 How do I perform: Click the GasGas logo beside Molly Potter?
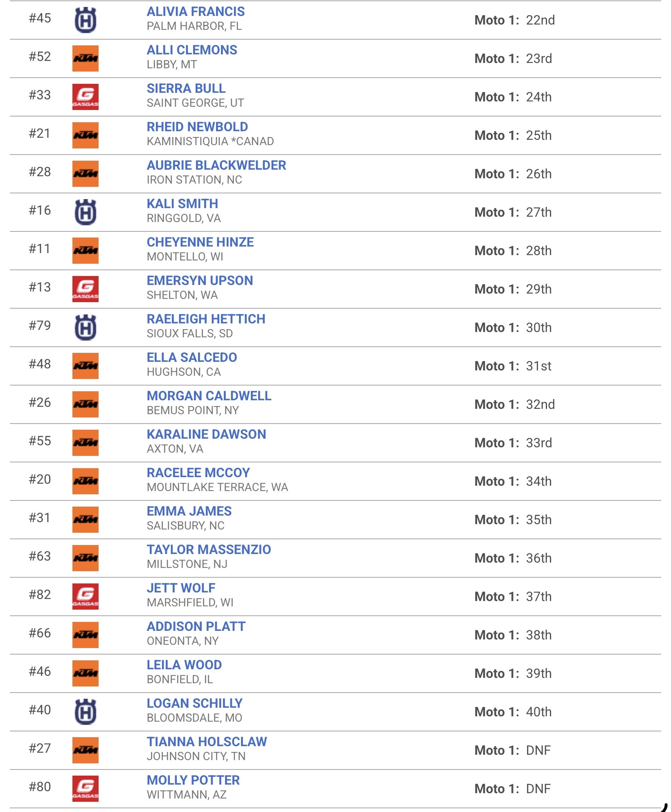point(86,789)
